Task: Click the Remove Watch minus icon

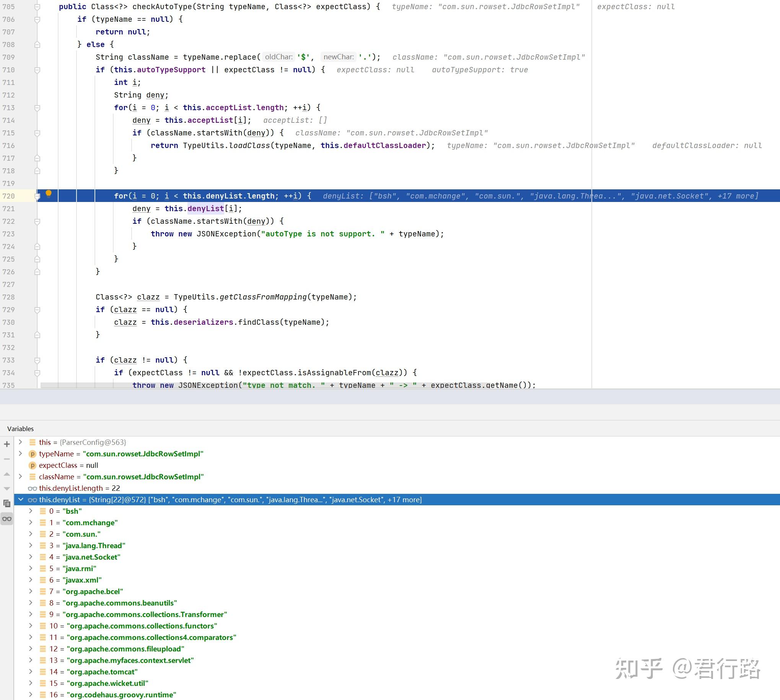Action: click(x=6, y=459)
